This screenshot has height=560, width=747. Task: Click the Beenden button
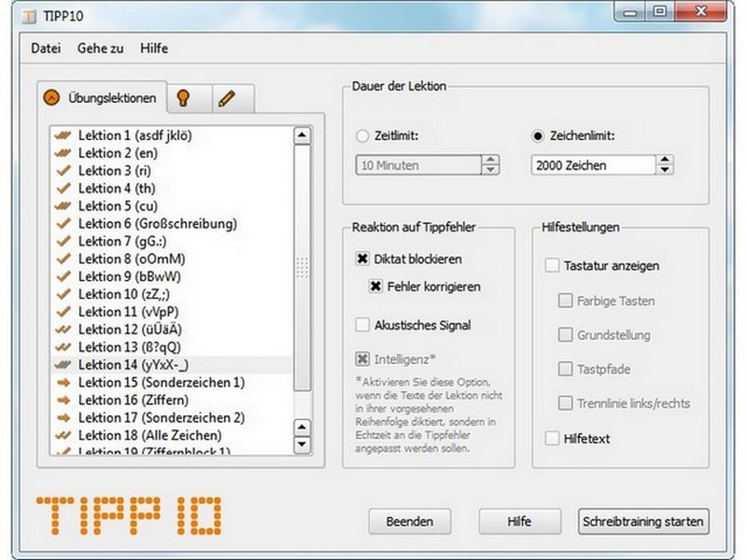410,522
